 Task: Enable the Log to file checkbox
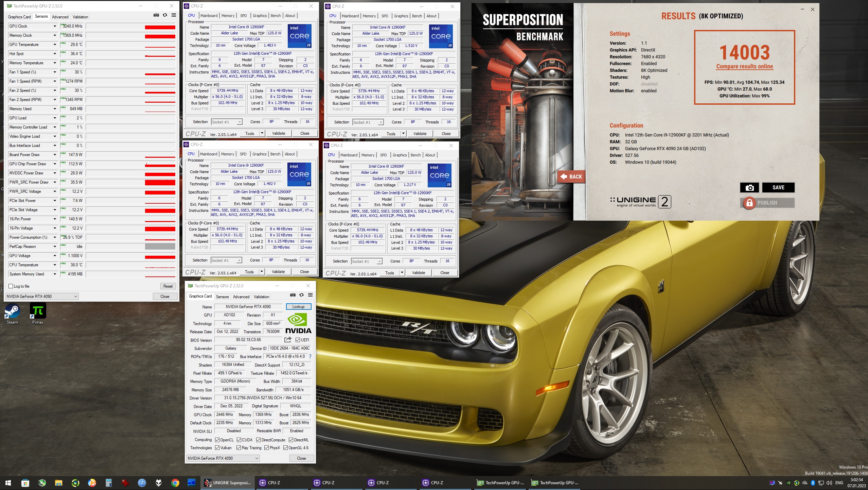tap(11, 286)
